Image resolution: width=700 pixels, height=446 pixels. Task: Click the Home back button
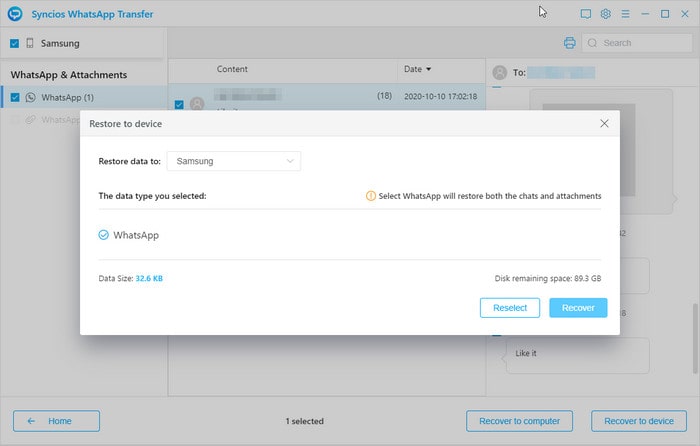(x=56, y=421)
